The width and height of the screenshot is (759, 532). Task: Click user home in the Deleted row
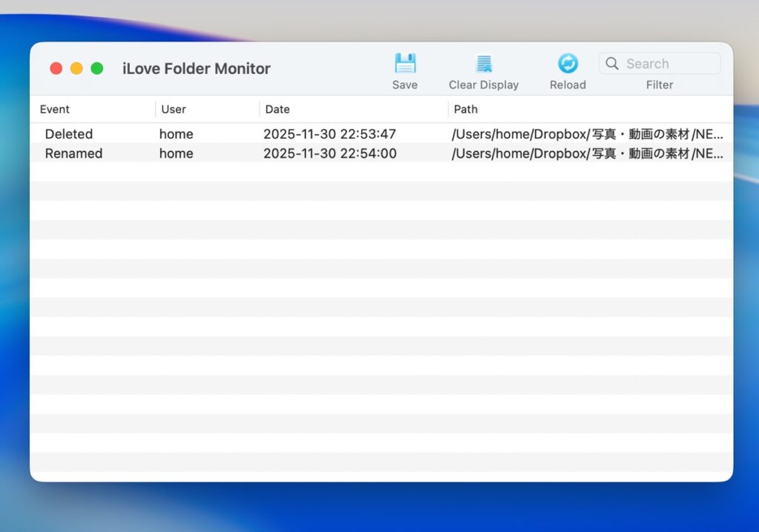coord(176,134)
